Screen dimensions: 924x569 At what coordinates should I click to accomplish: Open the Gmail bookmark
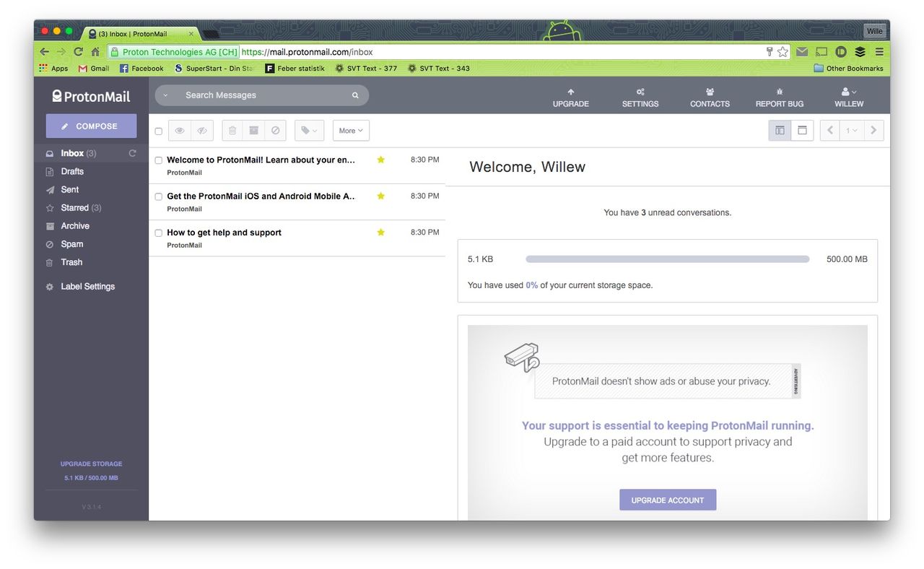(94, 69)
